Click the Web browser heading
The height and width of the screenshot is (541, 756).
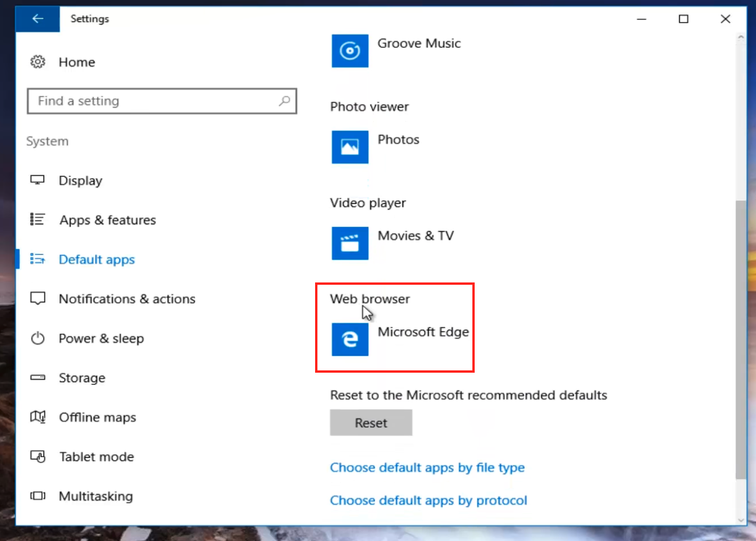370,299
